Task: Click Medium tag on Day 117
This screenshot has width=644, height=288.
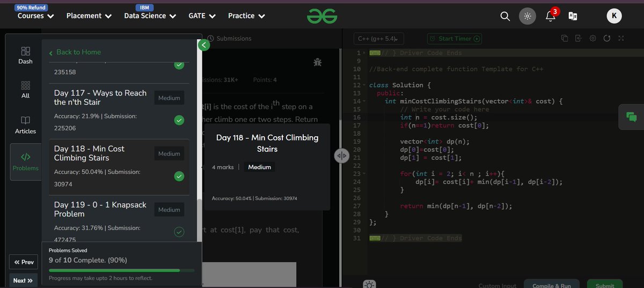Action: [169, 98]
